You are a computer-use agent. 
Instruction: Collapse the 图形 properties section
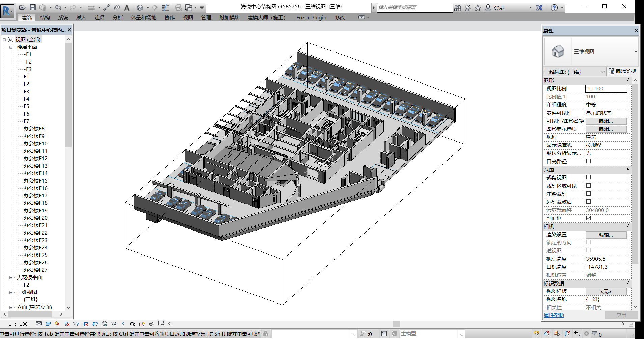(628, 80)
